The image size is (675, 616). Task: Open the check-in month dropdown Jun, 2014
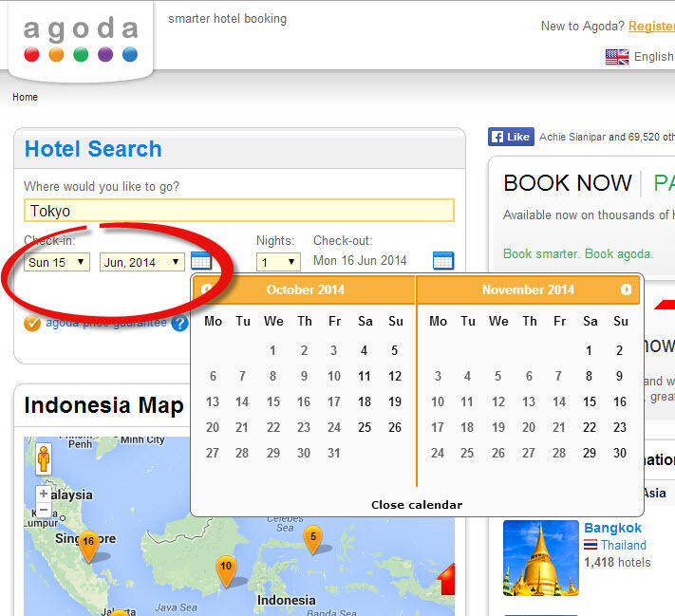pyautogui.click(x=142, y=262)
